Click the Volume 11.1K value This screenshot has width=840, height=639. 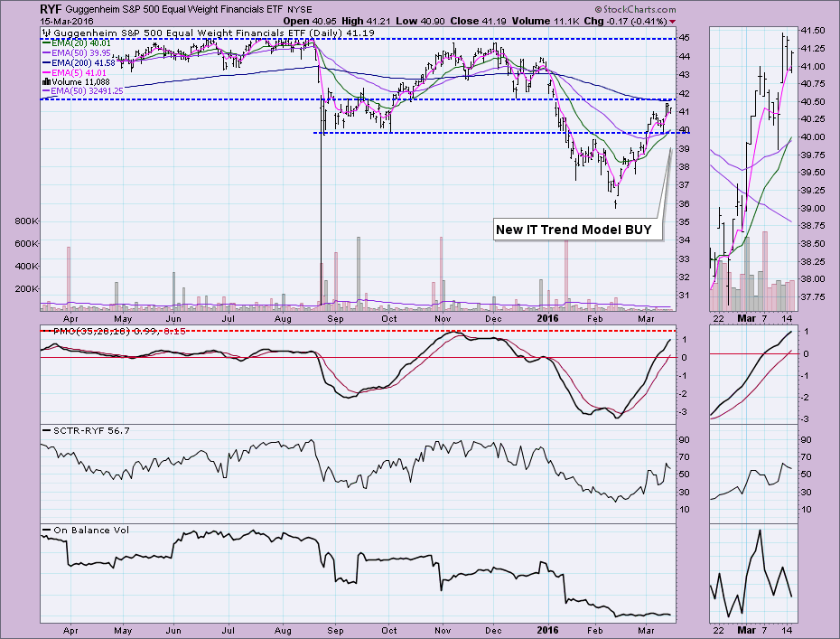click(x=545, y=22)
